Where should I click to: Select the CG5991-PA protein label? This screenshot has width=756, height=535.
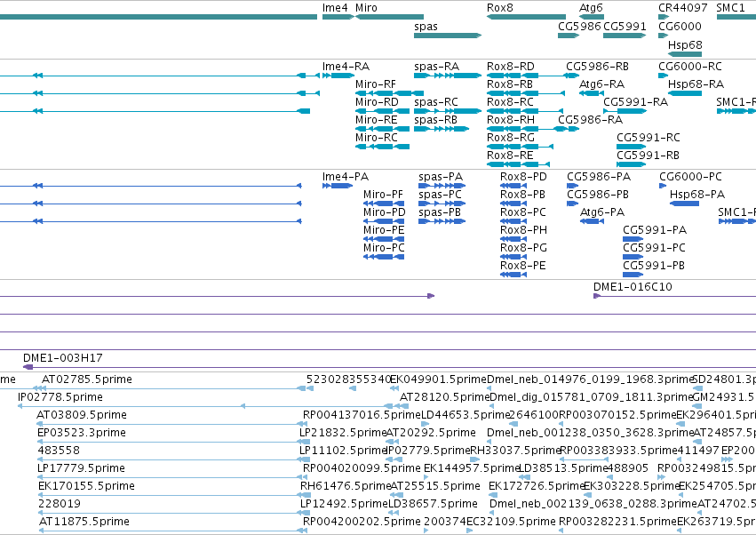point(655,230)
